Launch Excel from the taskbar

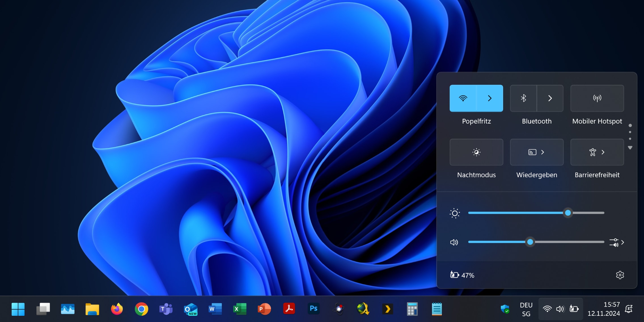tap(240, 309)
